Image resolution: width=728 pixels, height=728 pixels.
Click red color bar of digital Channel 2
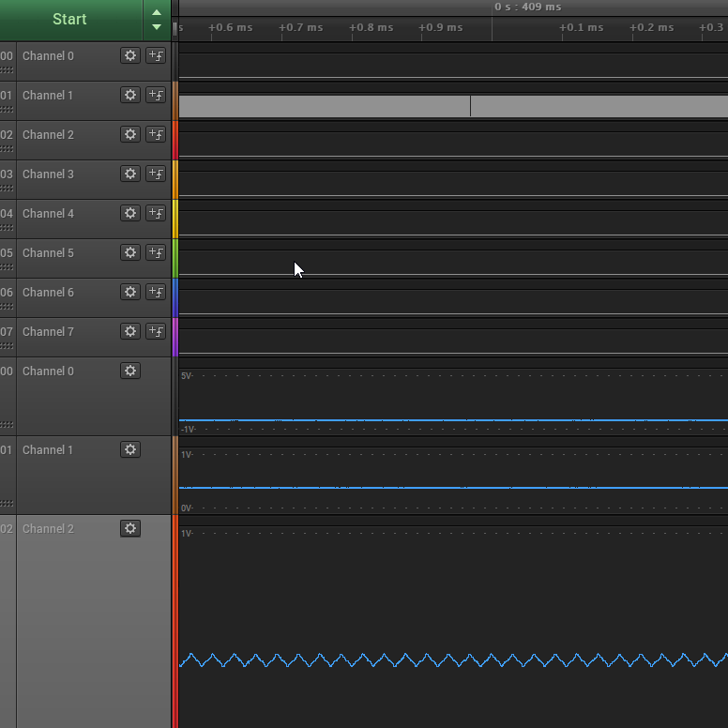[174, 139]
